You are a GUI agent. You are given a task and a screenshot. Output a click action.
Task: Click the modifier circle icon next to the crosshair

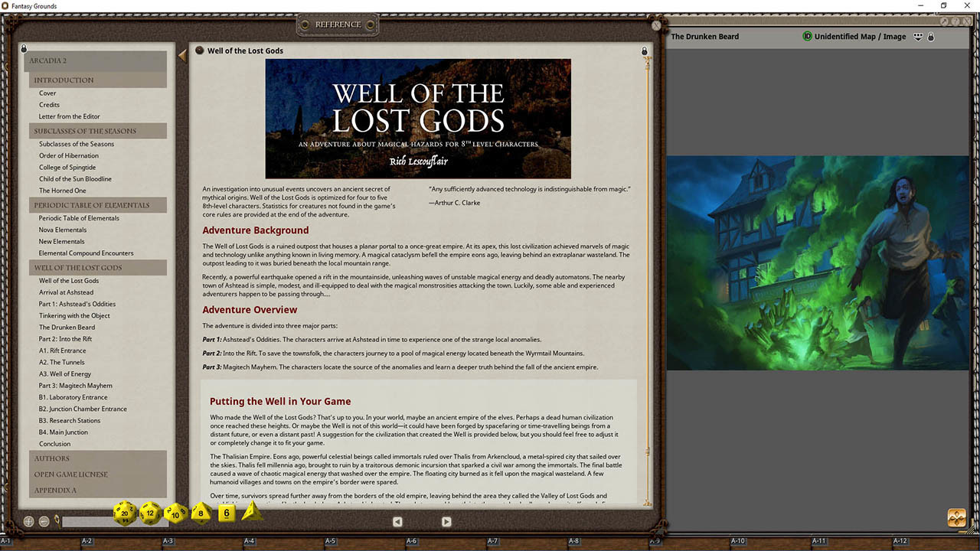coord(44,520)
